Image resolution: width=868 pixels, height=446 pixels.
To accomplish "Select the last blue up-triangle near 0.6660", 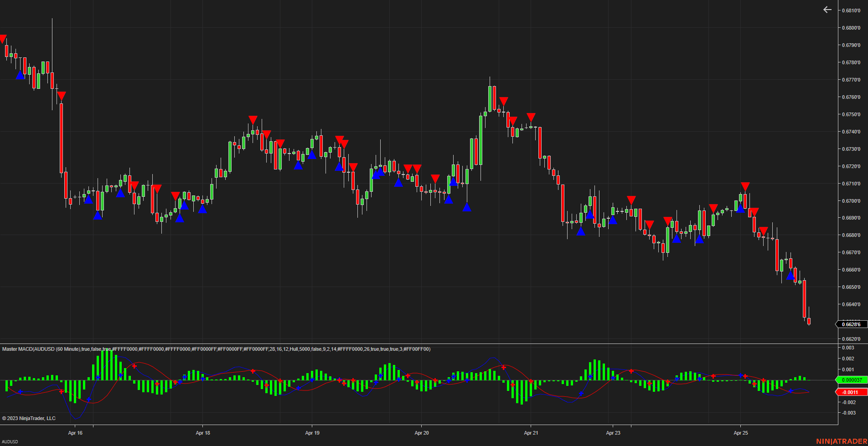I will (790, 275).
